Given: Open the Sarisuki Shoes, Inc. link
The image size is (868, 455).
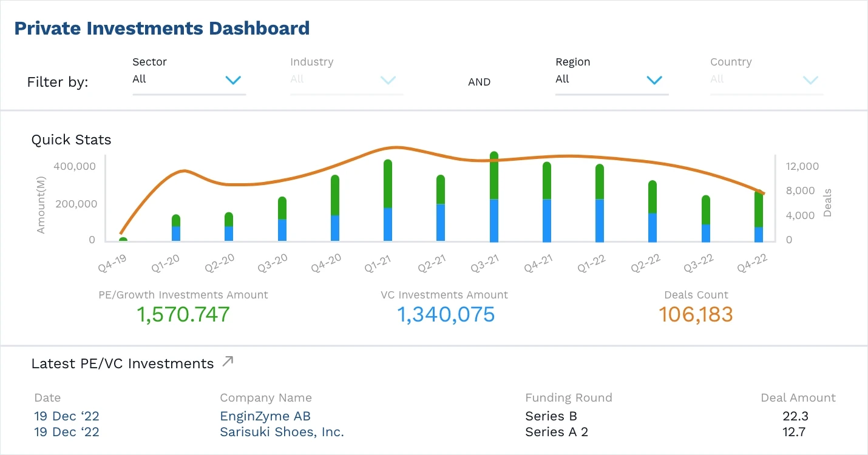Looking at the screenshot, I should click(282, 432).
